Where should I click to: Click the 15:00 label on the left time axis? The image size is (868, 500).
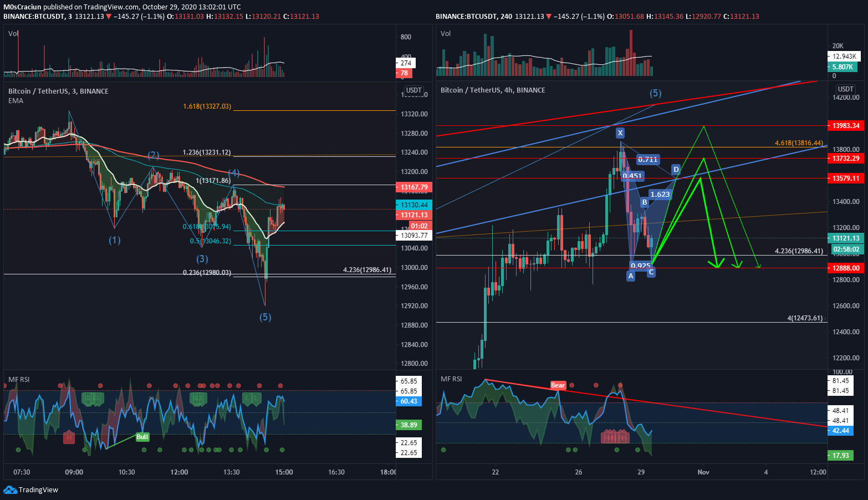[x=284, y=472]
